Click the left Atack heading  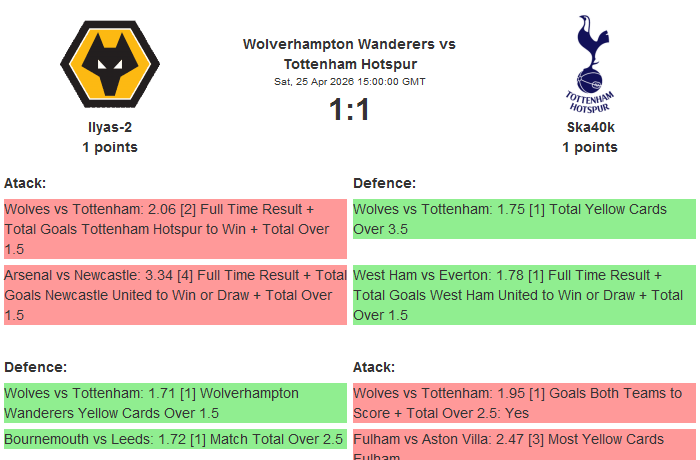click(x=25, y=183)
